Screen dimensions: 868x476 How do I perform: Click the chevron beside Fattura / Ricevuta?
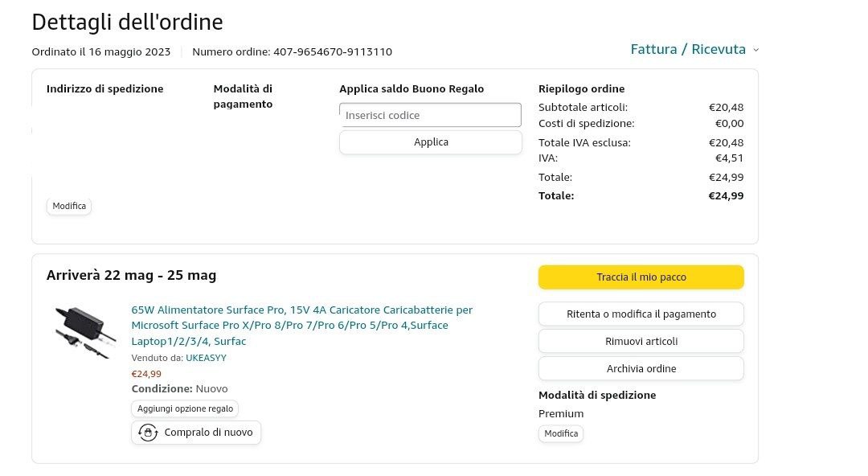[x=756, y=50]
